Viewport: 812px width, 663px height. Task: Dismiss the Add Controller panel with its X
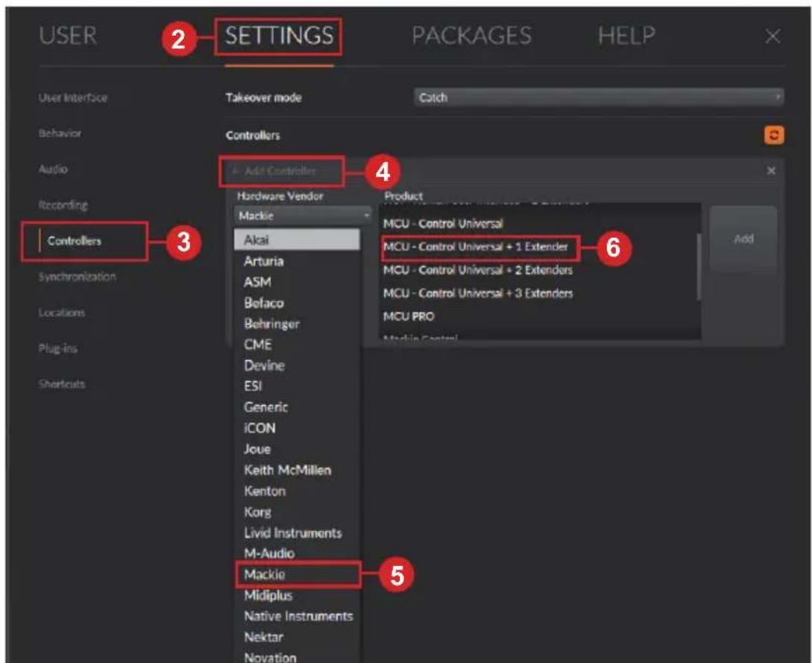(771, 171)
